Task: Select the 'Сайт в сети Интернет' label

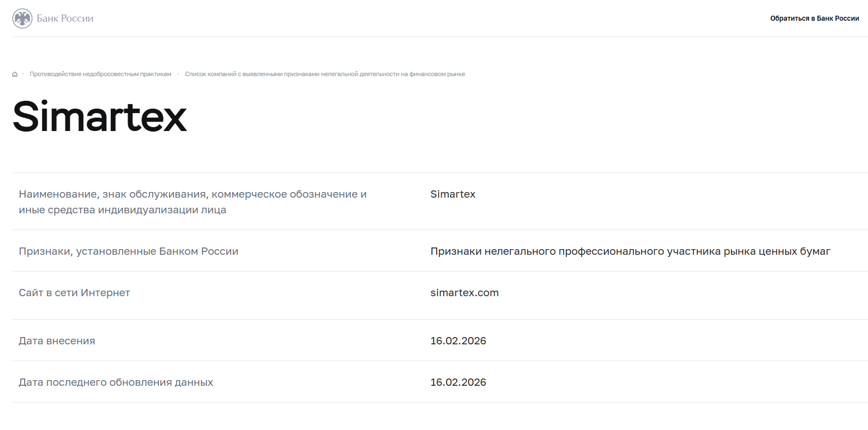Action: point(74,293)
